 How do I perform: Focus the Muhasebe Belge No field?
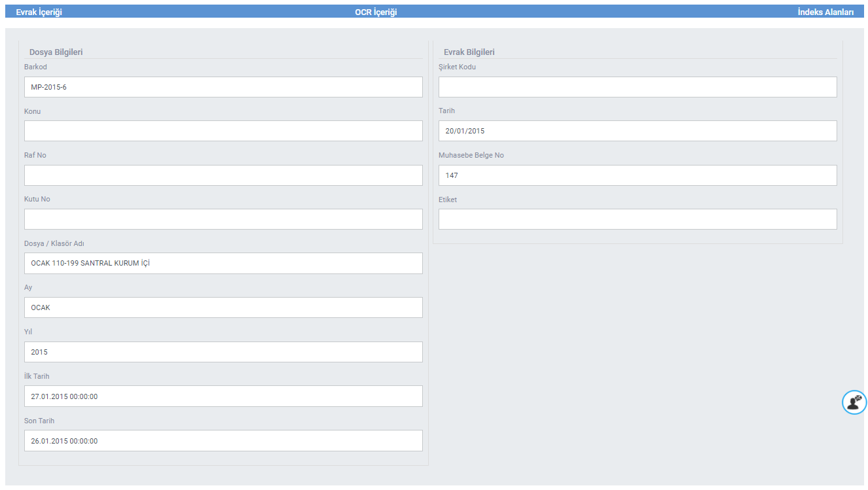(637, 175)
